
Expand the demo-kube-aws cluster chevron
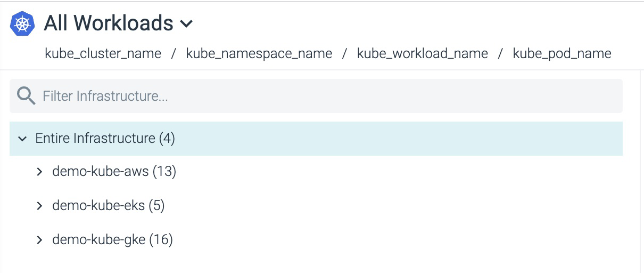pyautogui.click(x=39, y=172)
